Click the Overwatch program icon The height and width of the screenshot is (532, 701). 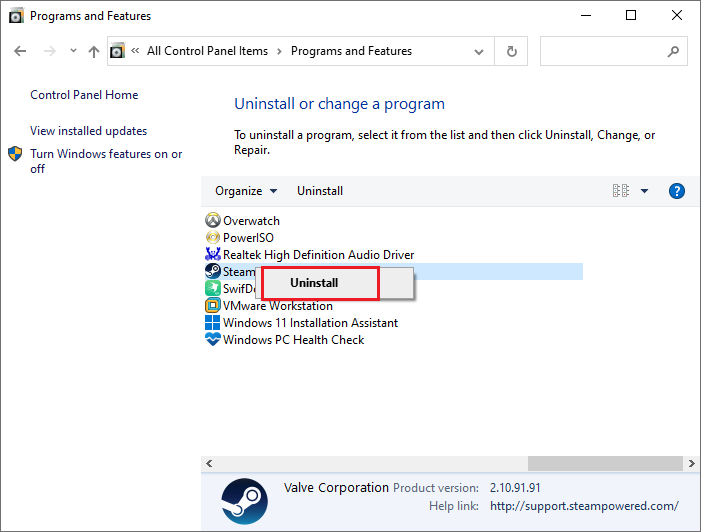(x=213, y=220)
